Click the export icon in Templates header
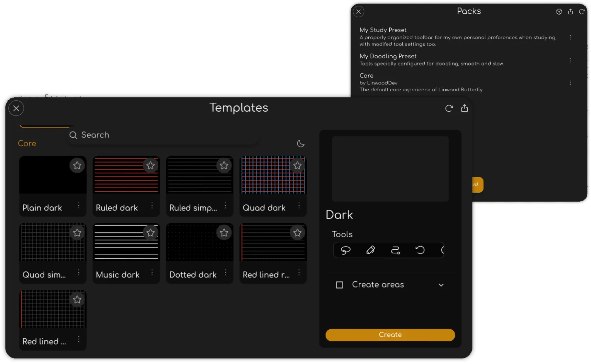The height and width of the screenshot is (364, 591). click(x=464, y=108)
